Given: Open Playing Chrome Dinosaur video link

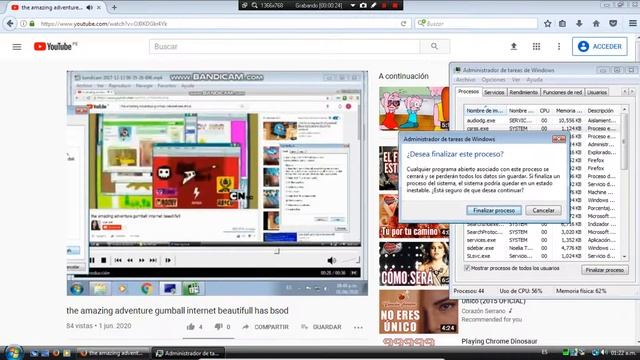Looking at the screenshot, I should coord(499,341).
